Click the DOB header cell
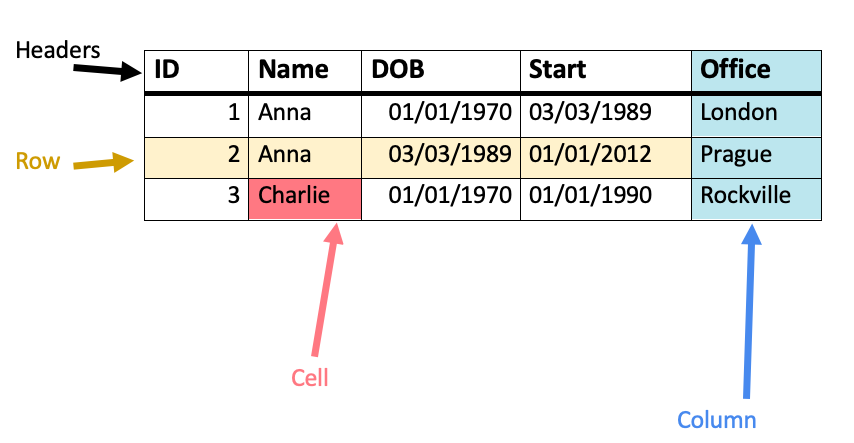 (x=441, y=71)
